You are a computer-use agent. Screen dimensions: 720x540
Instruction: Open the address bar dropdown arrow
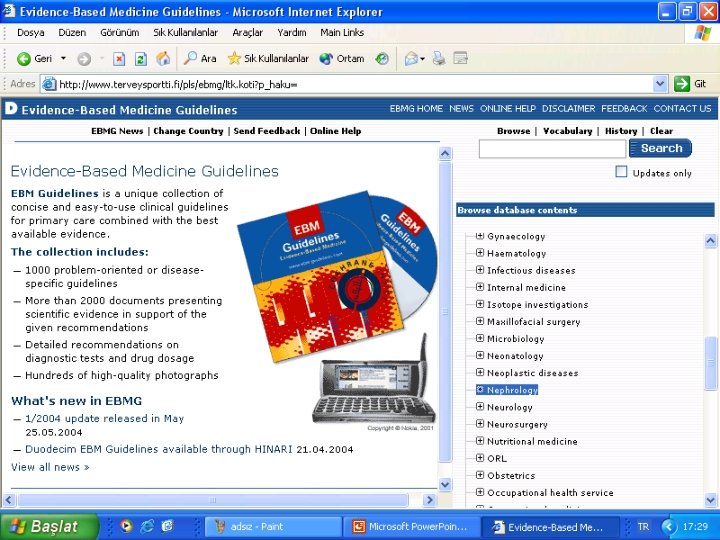[x=660, y=84]
